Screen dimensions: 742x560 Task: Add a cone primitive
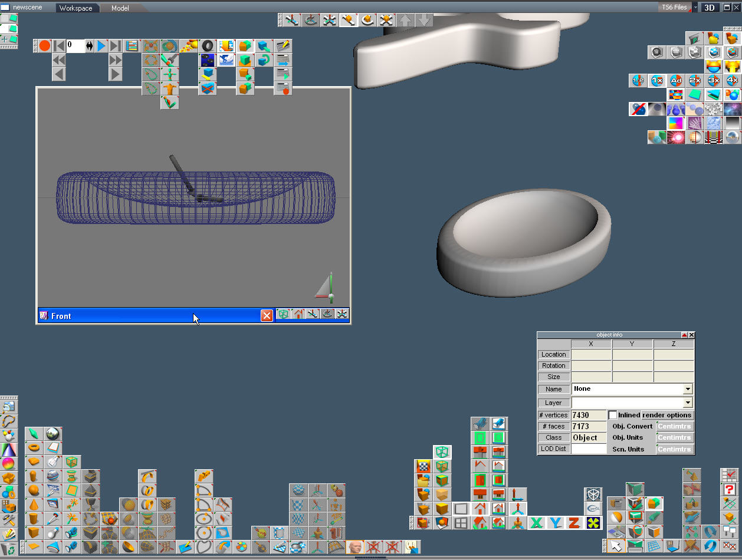[x=34, y=505]
